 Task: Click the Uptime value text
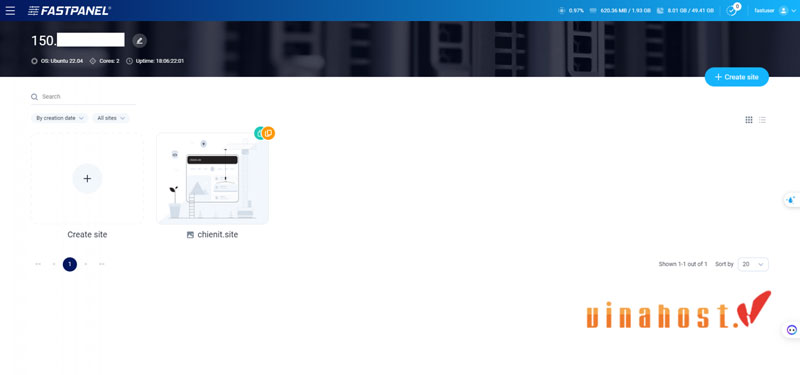click(x=160, y=61)
